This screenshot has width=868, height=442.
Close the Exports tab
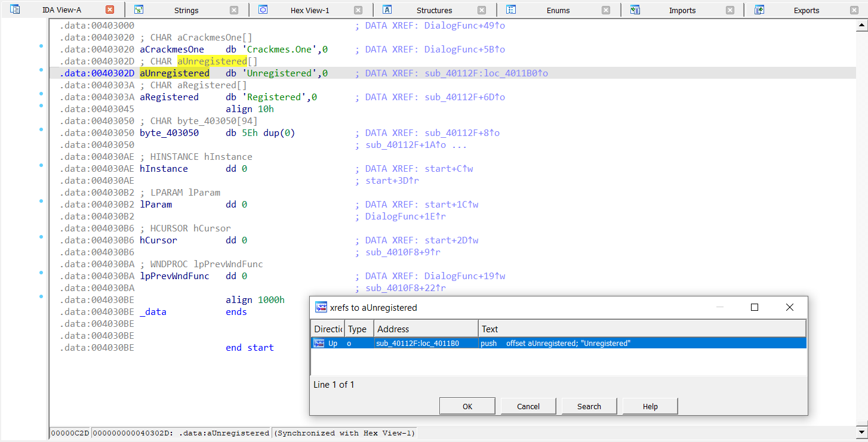854,10
